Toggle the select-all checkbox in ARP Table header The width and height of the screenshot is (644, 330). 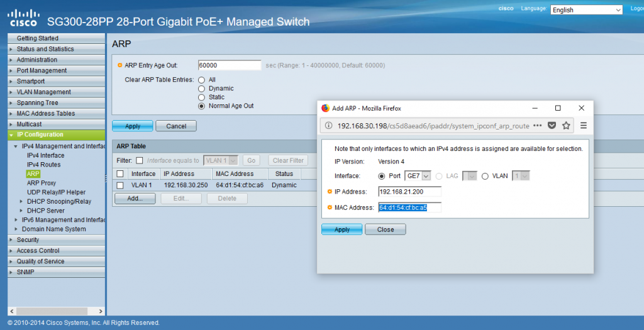click(x=120, y=173)
